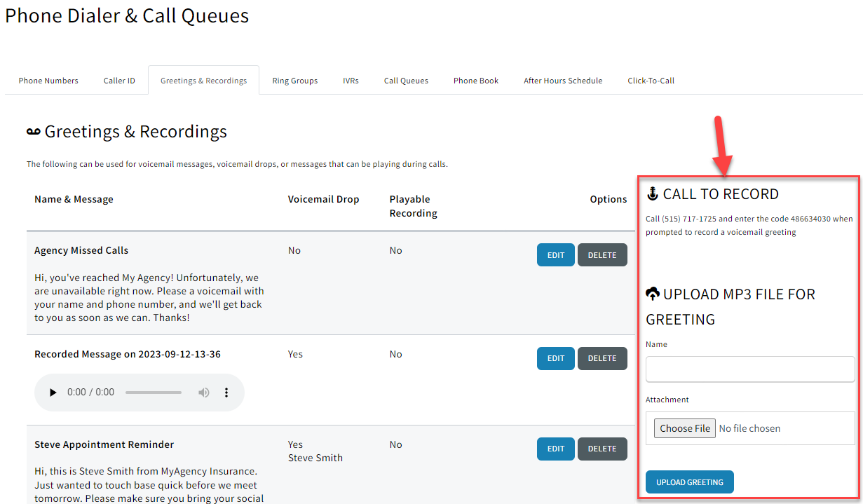The height and width of the screenshot is (504, 863).
Task: Click the Agency Missed Calls name
Action: tap(81, 250)
